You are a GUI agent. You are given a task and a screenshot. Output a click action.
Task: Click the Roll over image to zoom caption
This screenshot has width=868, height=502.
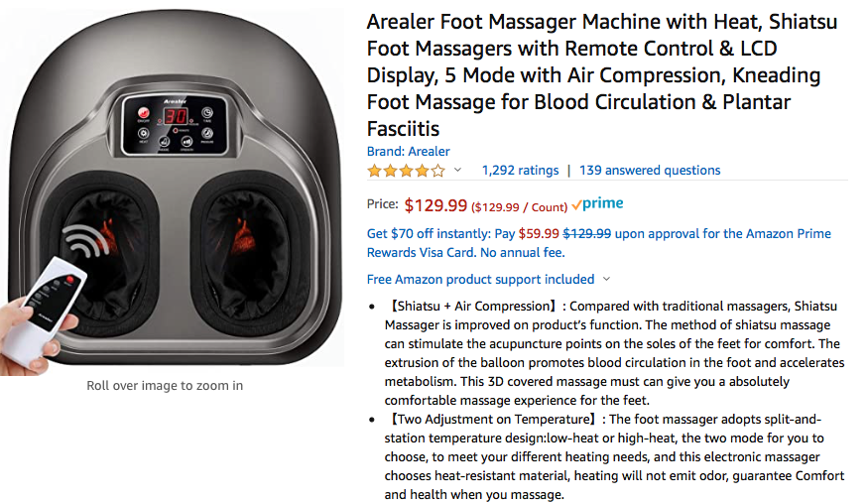pyautogui.click(x=165, y=385)
